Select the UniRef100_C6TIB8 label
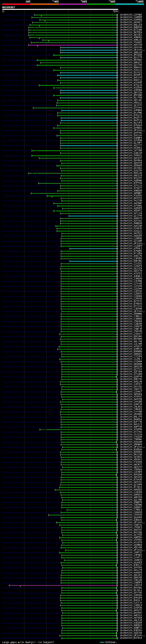Screen dimensions: 146x644 pos(131,151)
